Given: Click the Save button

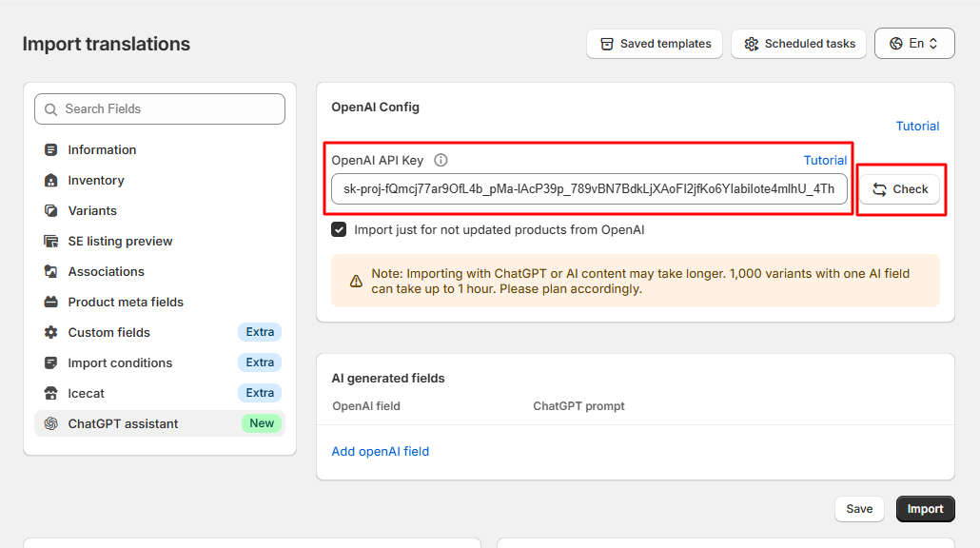Looking at the screenshot, I should point(859,509).
